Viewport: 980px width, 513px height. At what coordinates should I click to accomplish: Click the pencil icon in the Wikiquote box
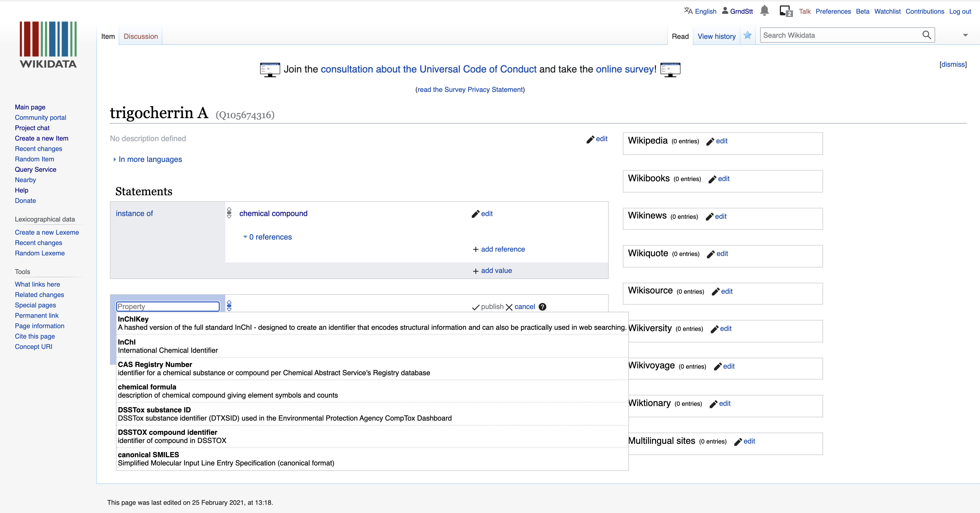[711, 254]
